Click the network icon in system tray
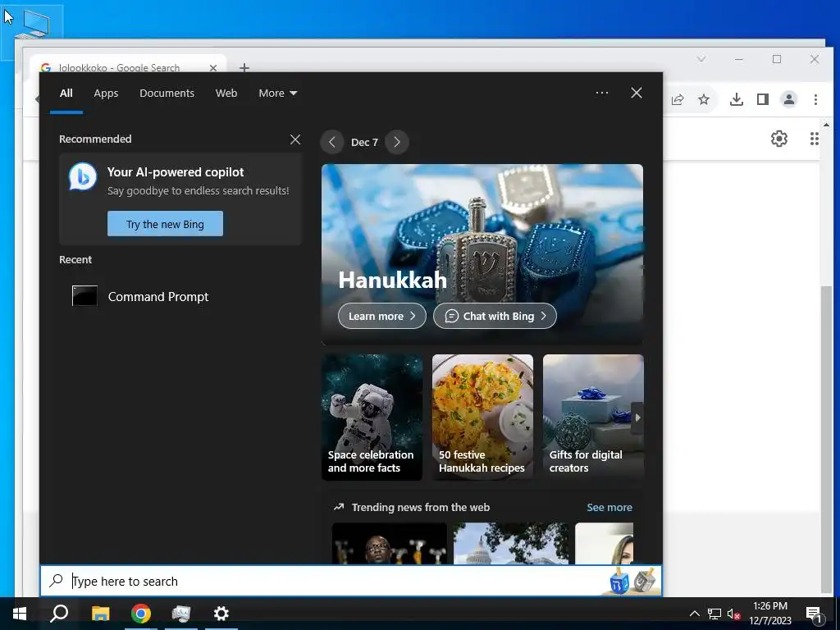 714,614
